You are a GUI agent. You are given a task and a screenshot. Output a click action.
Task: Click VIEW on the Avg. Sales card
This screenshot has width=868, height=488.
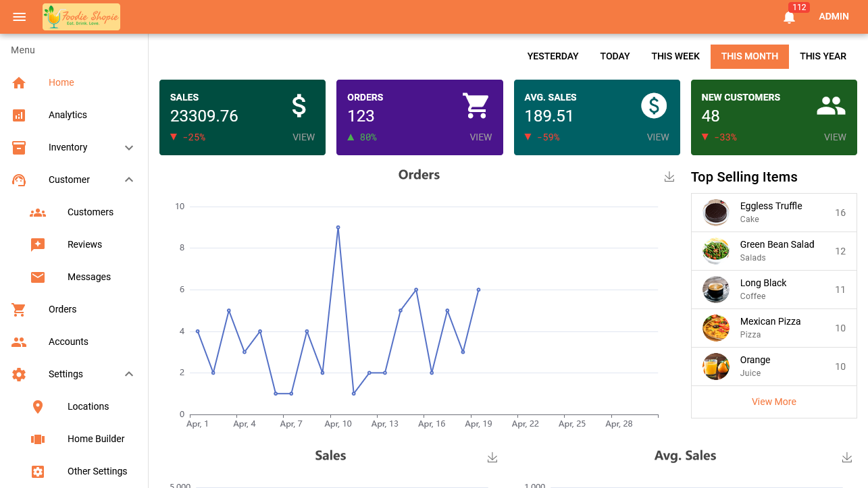658,137
